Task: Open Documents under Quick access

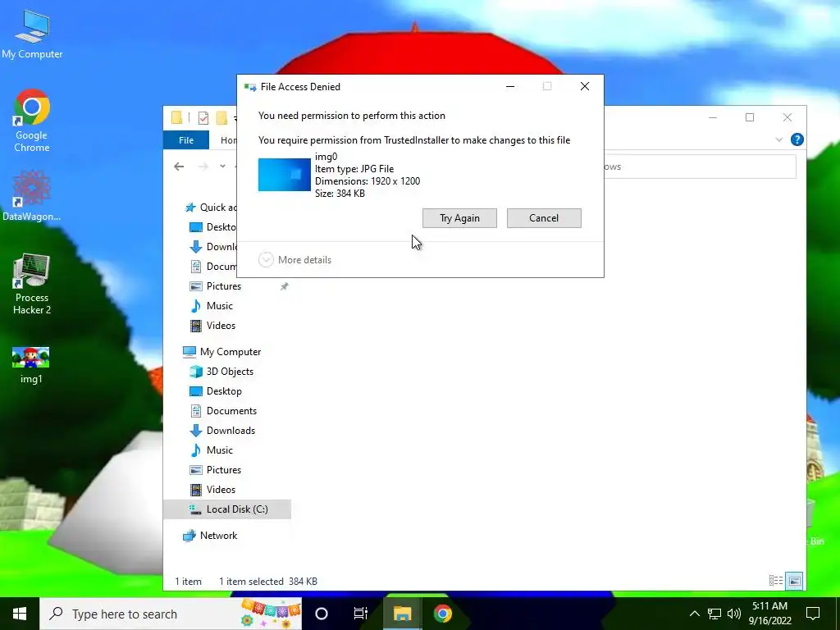Action: (x=213, y=267)
